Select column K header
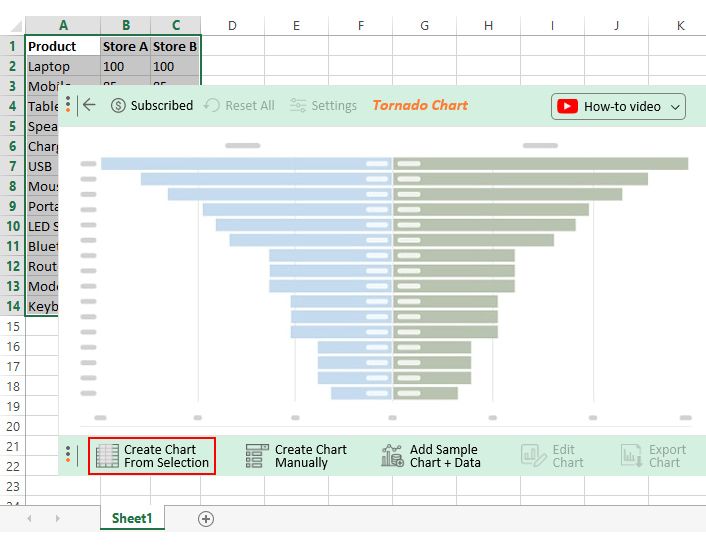The image size is (706, 545). point(680,25)
